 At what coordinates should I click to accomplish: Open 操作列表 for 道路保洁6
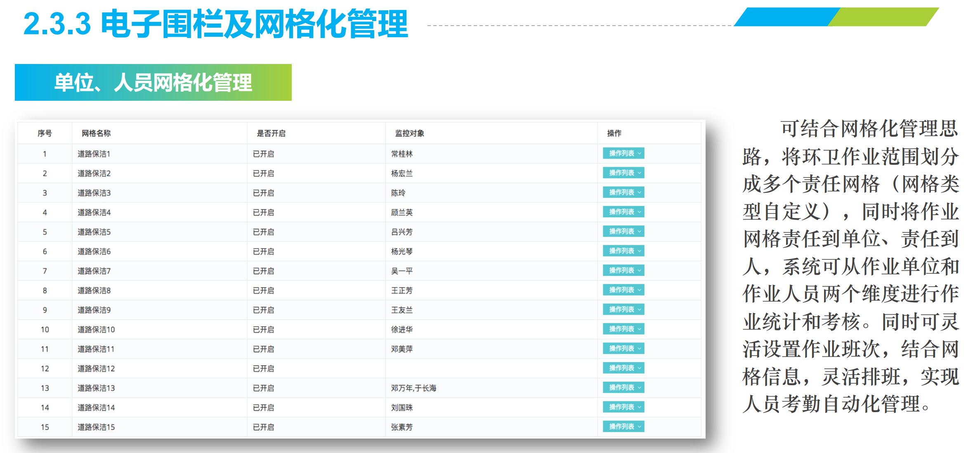tap(623, 251)
